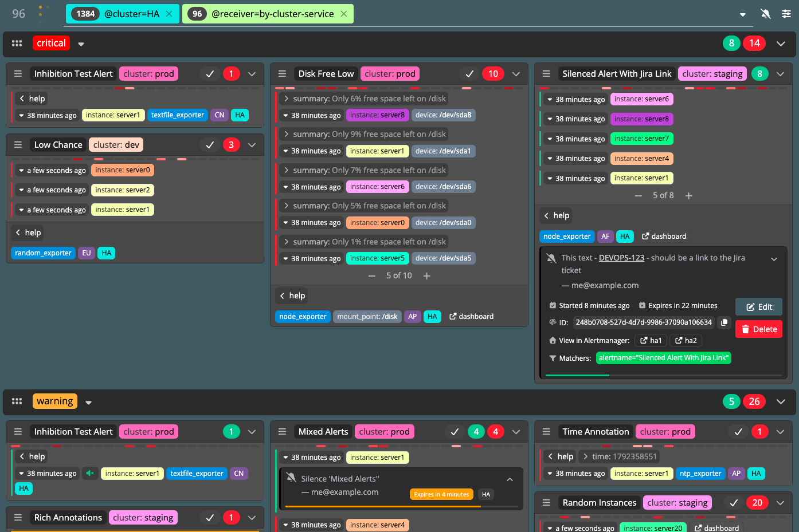The height and width of the screenshot is (532, 799).
Task: Open settings sliders icon in top bar
Action: click(x=786, y=14)
